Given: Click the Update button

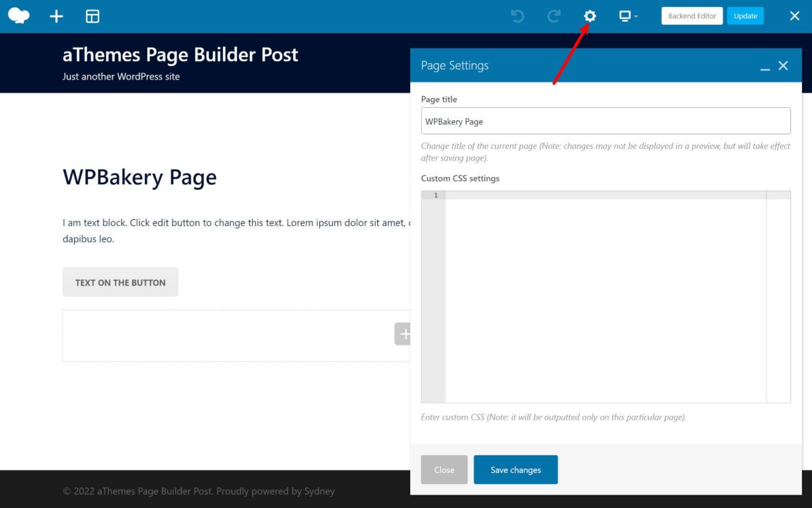Looking at the screenshot, I should (745, 16).
